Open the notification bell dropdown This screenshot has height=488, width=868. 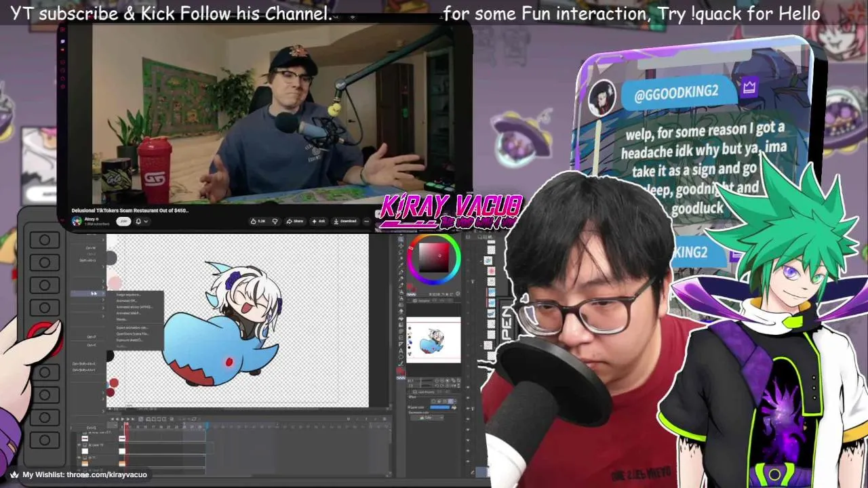(140, 221)
